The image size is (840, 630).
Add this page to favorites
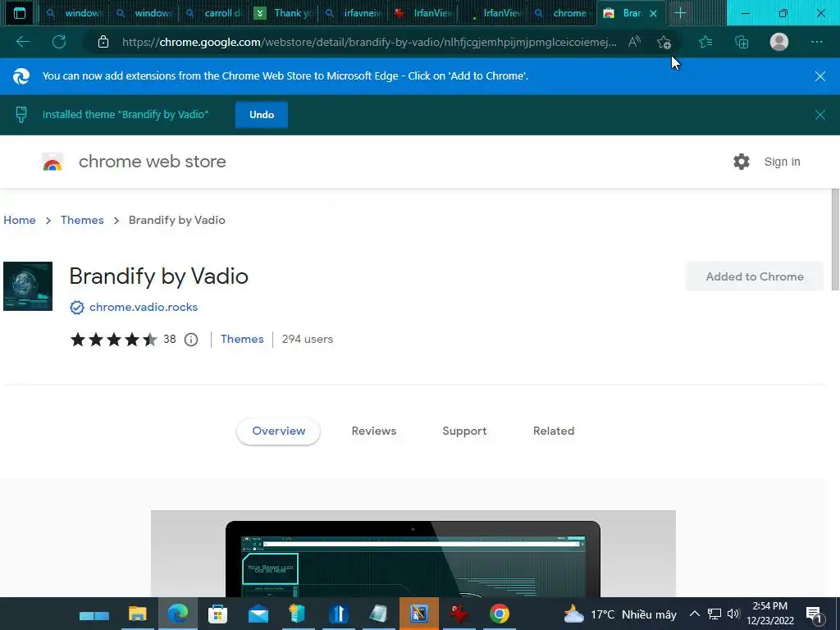click(664, 42)
